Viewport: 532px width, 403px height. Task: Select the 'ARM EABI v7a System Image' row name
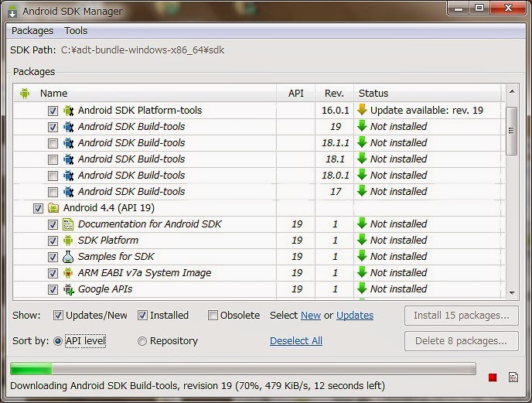click(145, 273)
